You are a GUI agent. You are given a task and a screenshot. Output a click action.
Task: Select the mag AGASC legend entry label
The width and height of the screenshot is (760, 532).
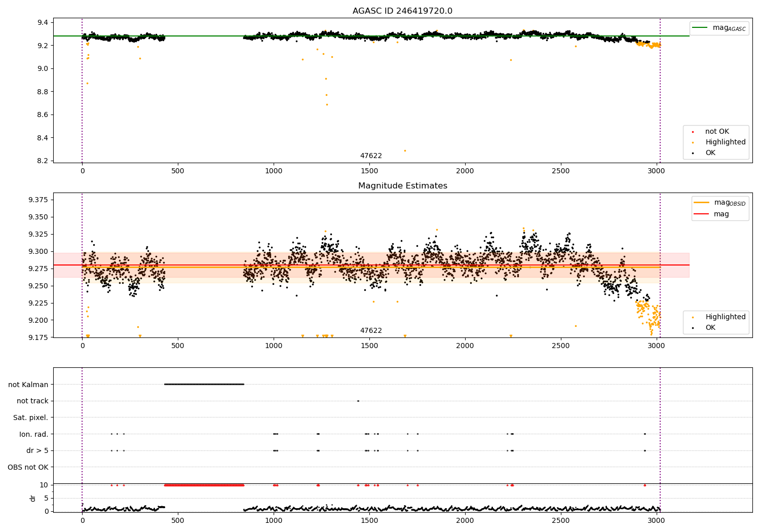[x=729, y=28]
